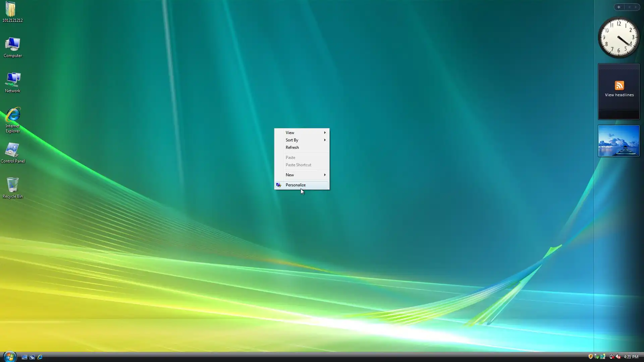Click the sidebar add gadgets plus button
The width and height of the screenshot is (644, 362).
(x=619, y=7)
